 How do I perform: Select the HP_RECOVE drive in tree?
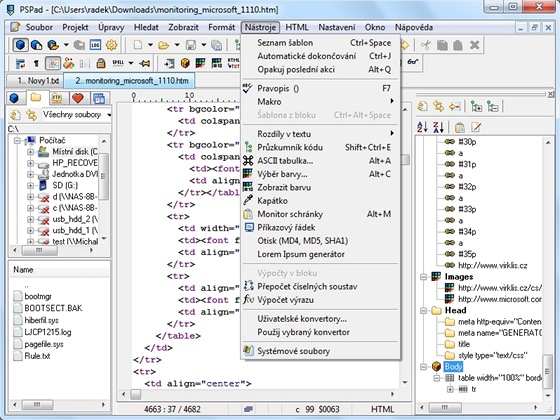pyautogui.click(x=75, y=163)
